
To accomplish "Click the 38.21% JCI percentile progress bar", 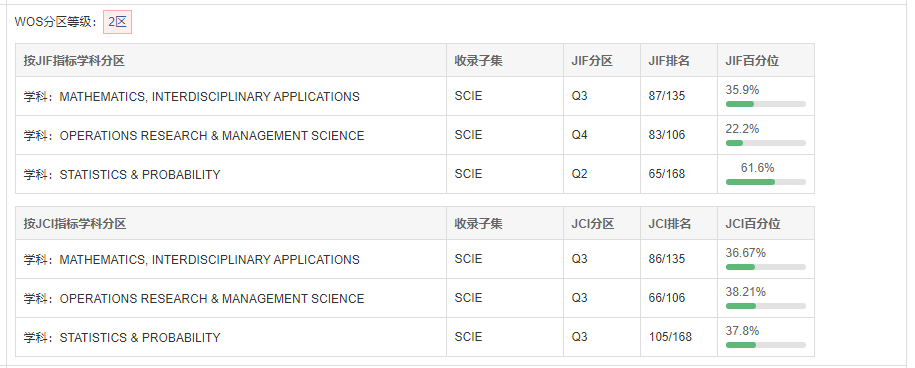I will coord(766,306).
